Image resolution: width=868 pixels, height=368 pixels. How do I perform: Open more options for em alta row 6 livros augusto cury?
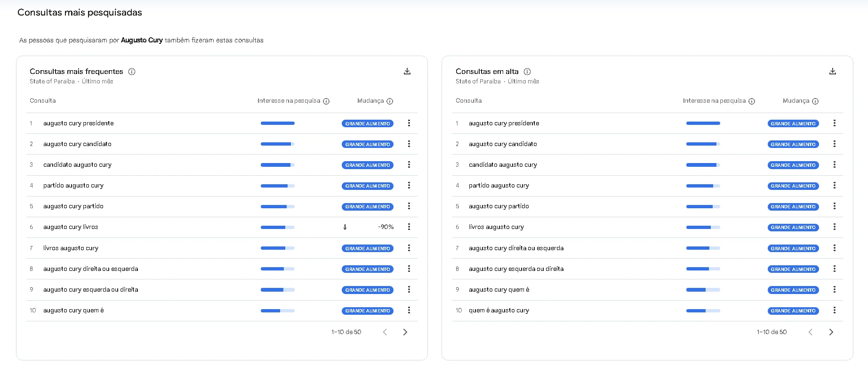pos(835,227)
